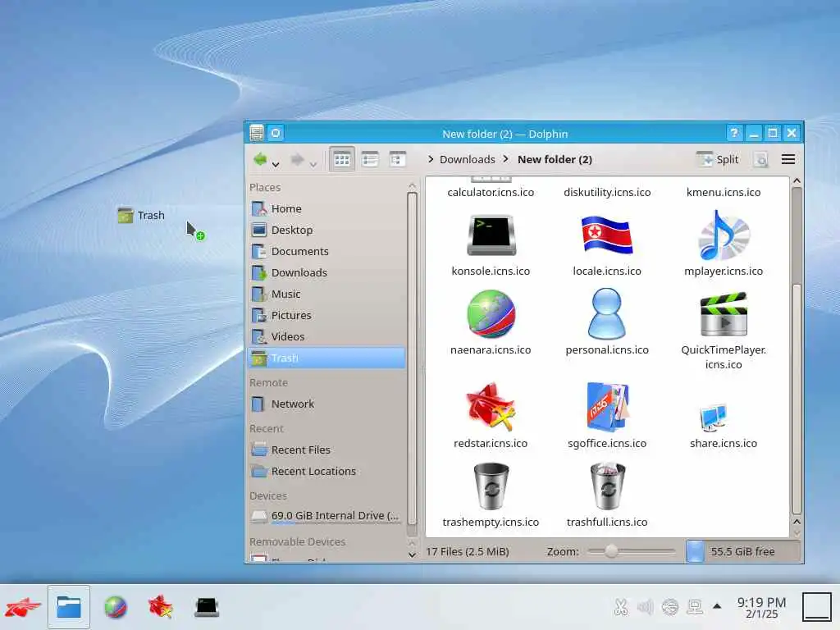Select trashempty.icns.ico bin icon

coord(491,486)
